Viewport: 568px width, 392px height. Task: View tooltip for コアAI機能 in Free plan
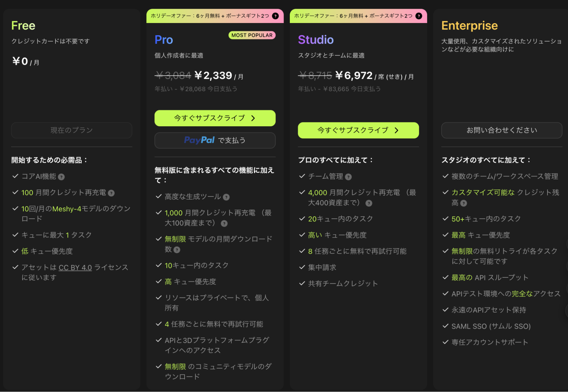(x=62, y=177)
